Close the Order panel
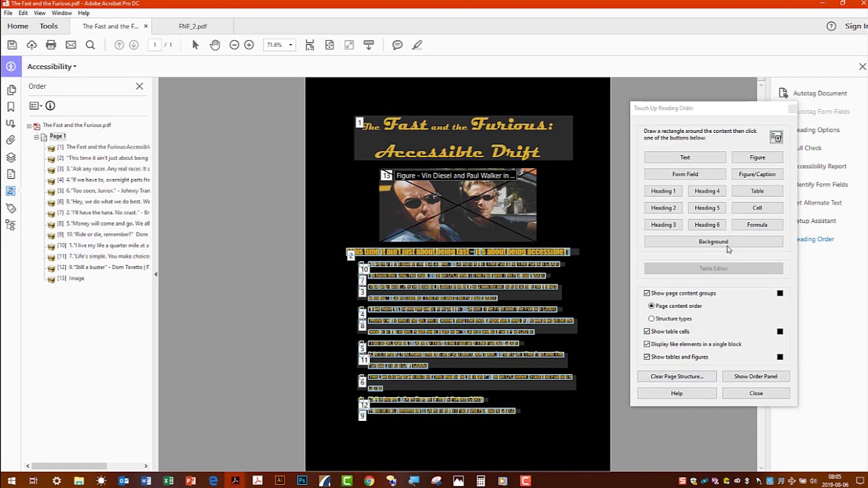868x488 pixels. coord(139,86)
